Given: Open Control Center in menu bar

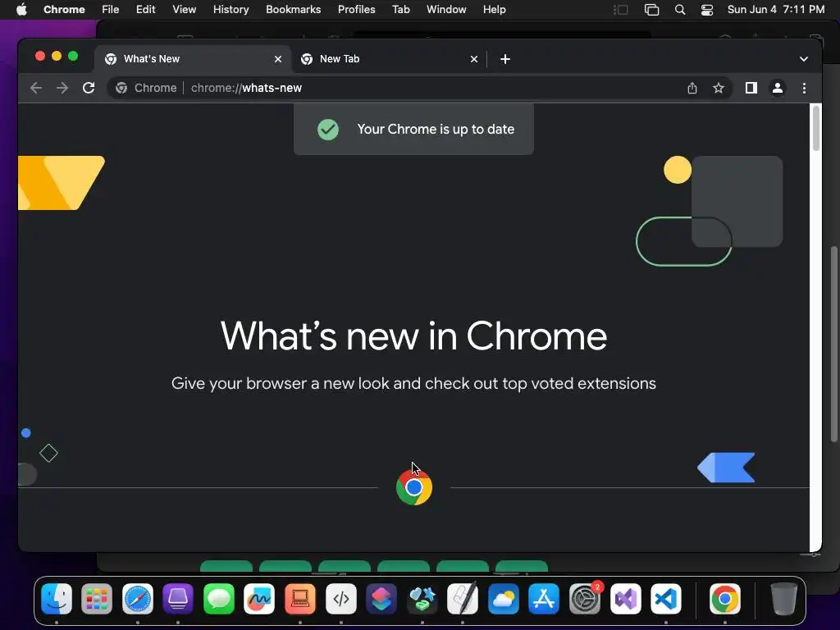Looking at the screenshot, I should [x=707, y=10].
